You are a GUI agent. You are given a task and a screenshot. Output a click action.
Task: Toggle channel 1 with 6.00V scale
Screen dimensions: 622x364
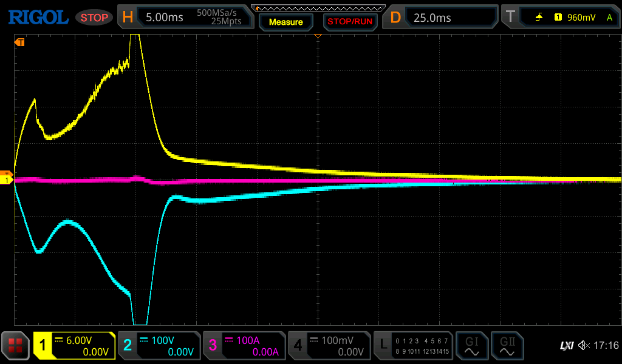(74, 346)
